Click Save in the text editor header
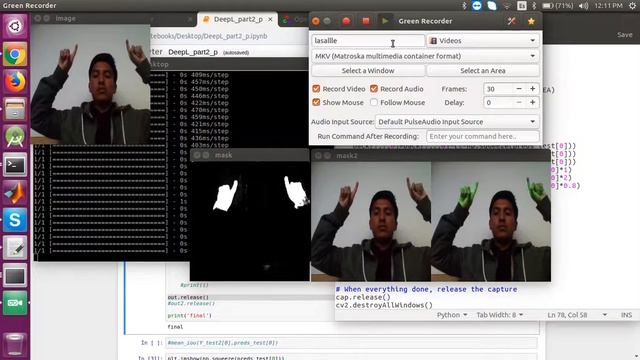640x360 pixels. pos(624,35)
